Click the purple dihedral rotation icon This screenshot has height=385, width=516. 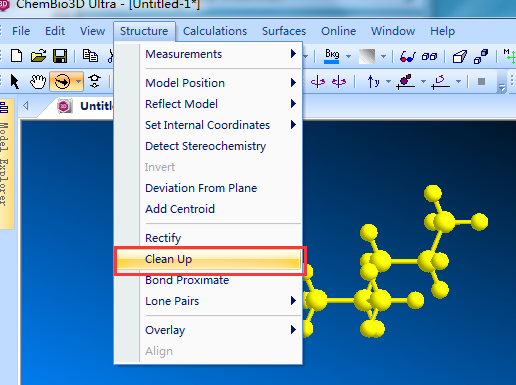(x=440, y=82)
